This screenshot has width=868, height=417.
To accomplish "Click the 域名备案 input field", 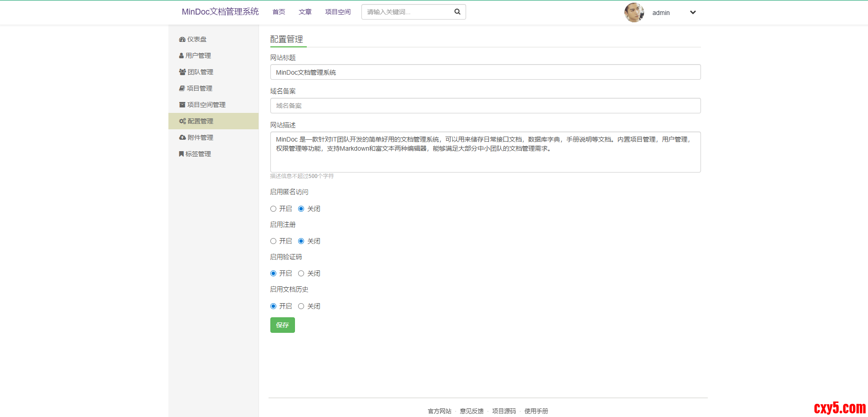I will pos(485,106).
